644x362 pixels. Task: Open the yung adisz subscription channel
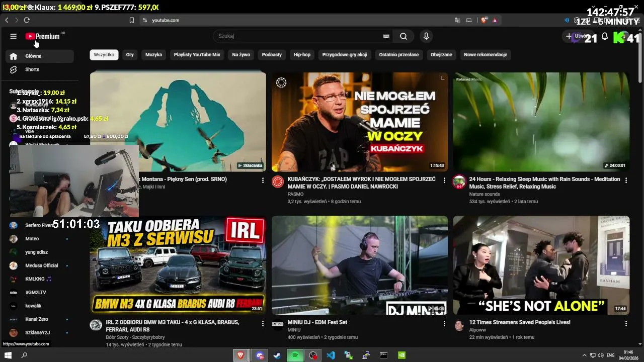coord(40,252)
